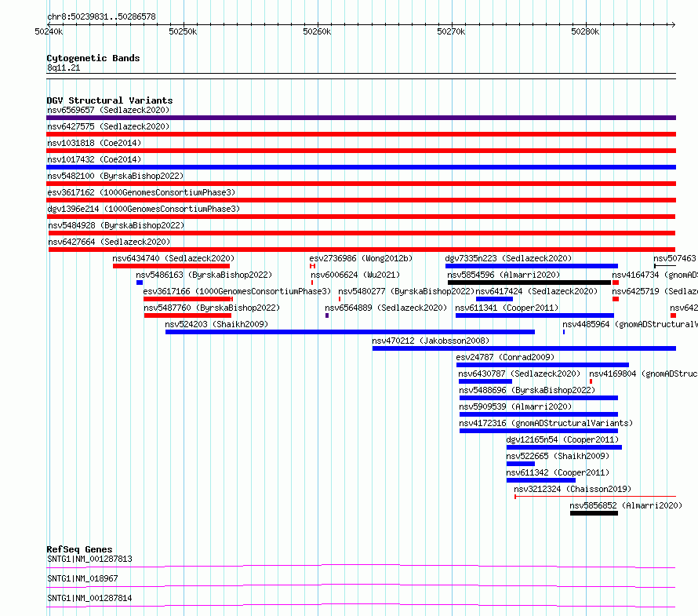This screenshot has width=698, height=616.
Task: Click the nsv1031818 (Coe2014) label
Action: [x=94, y=143]
